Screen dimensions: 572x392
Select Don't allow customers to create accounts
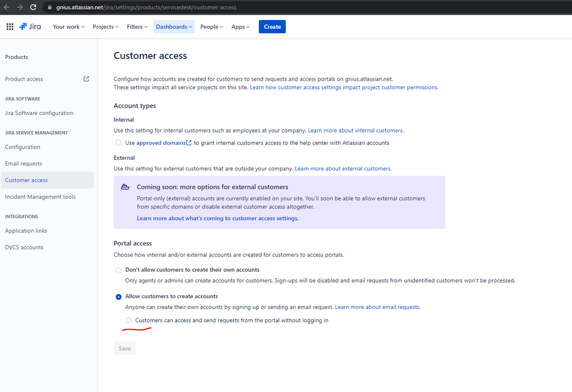[x=119, y=270]
